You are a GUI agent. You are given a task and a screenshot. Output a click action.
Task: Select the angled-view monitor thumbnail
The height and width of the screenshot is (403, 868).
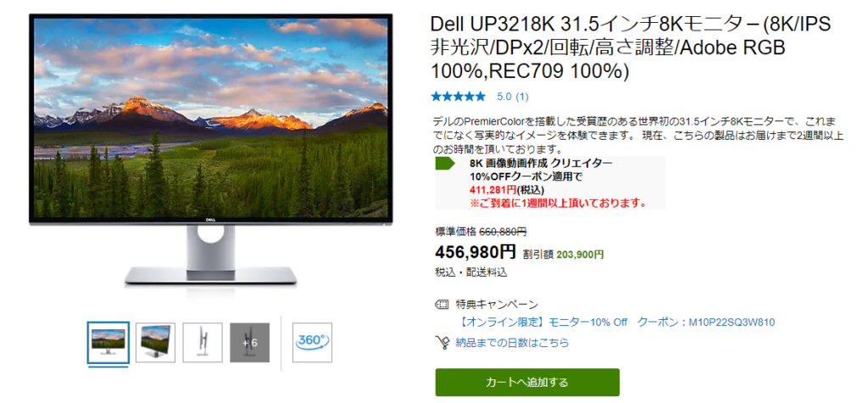pyautogui.click(x=156, y=342)
